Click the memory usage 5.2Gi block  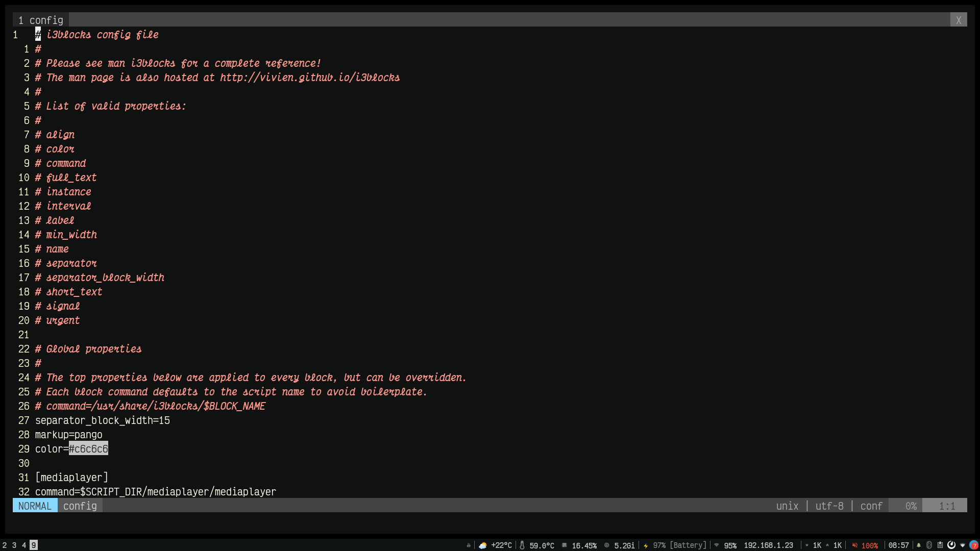[624, 545]
